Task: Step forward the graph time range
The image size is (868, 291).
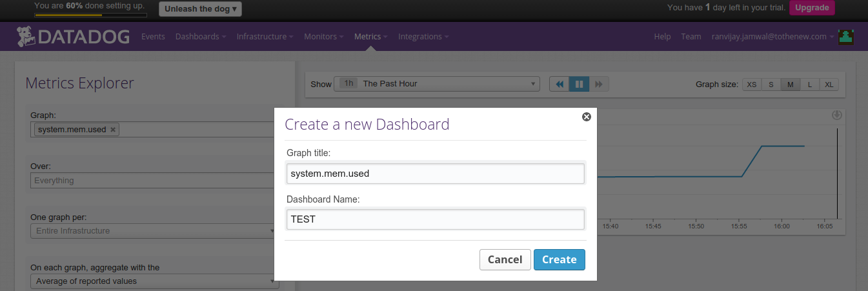Action: pyautogui.click(x=599, y=84)
